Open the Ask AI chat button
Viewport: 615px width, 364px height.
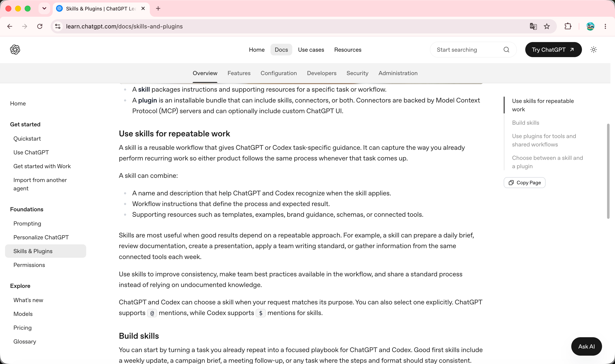586,346
